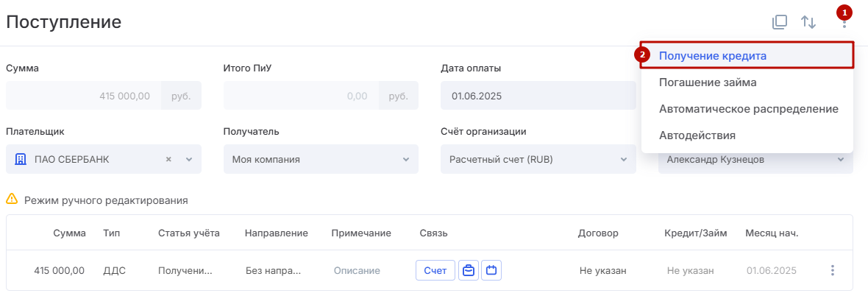Click the up-down arrows swap icon
Viewport: 868px width, 296px height.
pyautogui.click(x=808, y=22)
